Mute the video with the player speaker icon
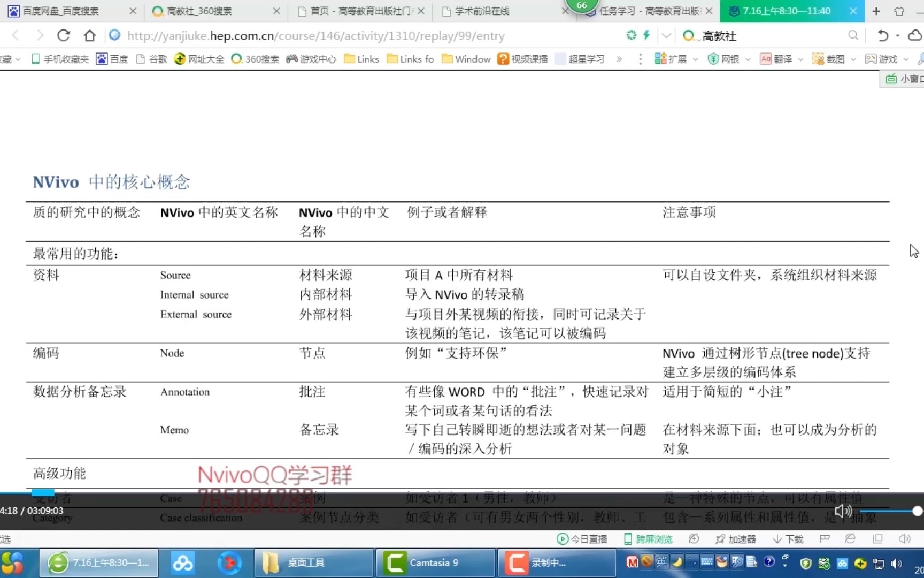The width and height of the screenshot is (924, 578). [843, 511]
